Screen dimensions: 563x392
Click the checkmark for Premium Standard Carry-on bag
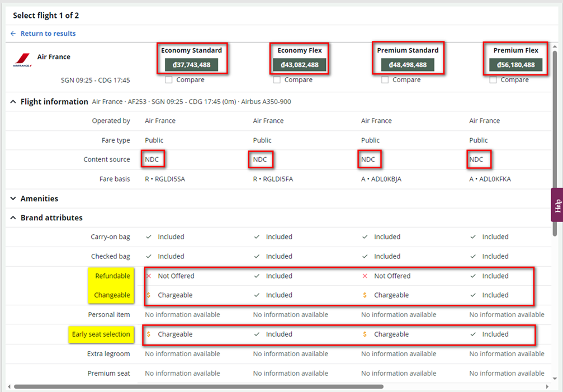365,237
